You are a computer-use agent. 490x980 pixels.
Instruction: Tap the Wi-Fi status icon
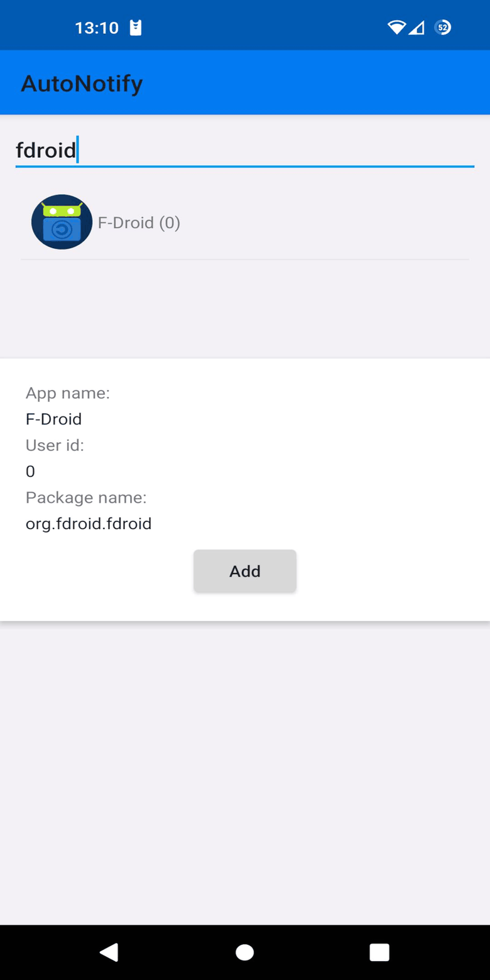pos(396,28)
